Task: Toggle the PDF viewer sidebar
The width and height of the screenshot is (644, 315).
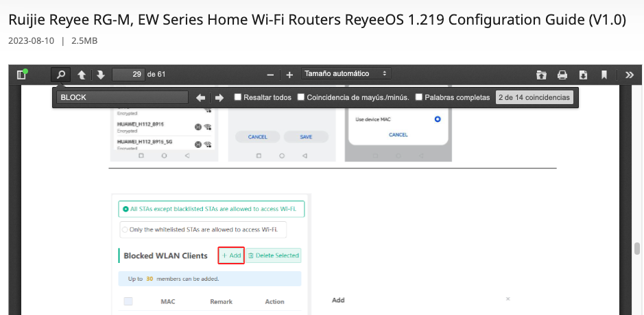Action: coord(22,75)
